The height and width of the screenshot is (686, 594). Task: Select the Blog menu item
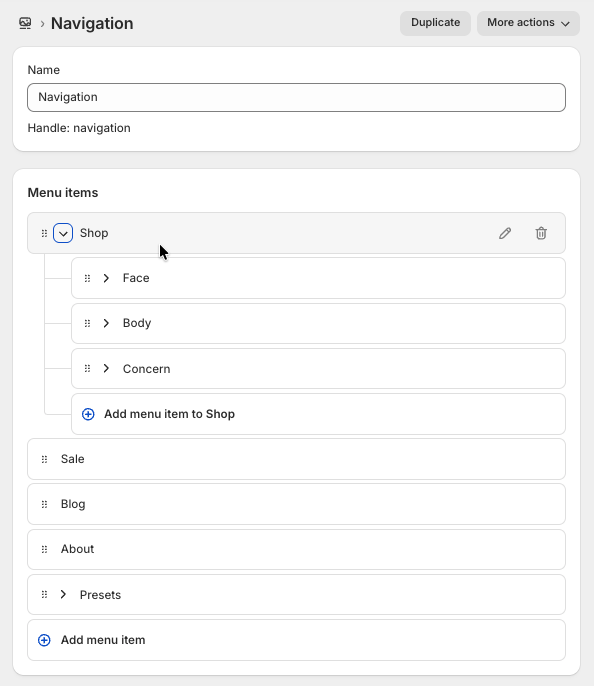[297, 504]
